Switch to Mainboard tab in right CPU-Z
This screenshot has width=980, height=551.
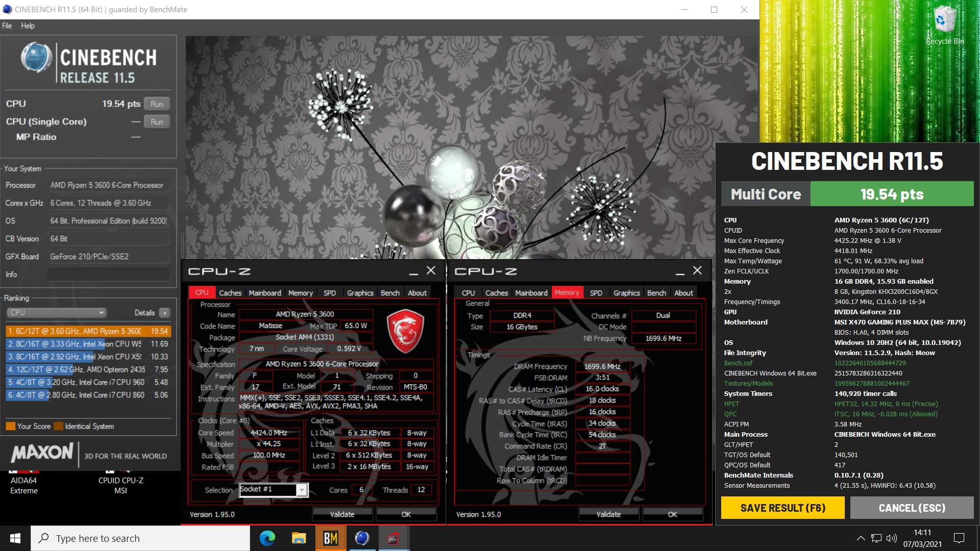click(x=531, y=293)
